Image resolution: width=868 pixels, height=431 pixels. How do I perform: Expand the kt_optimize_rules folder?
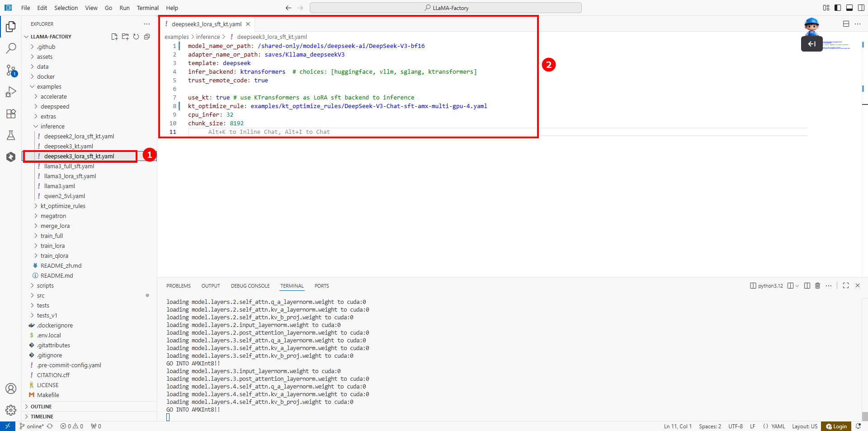(x=63, y=206)
